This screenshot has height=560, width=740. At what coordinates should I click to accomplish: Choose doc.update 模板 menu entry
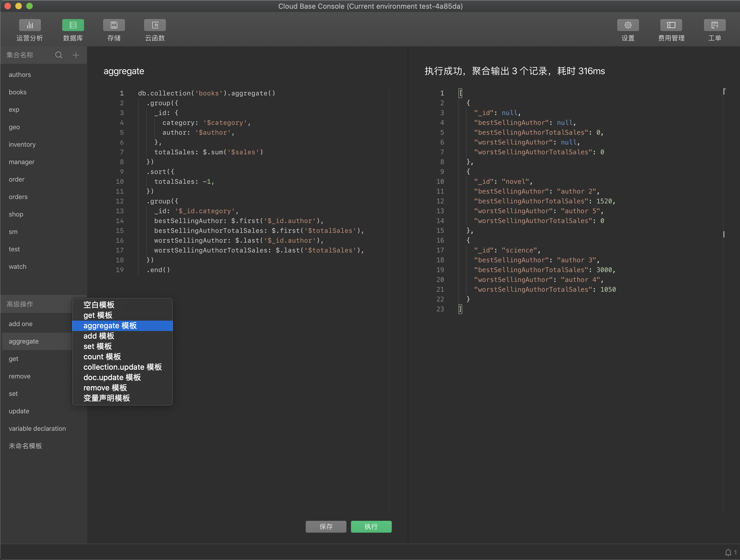(123, 377)
